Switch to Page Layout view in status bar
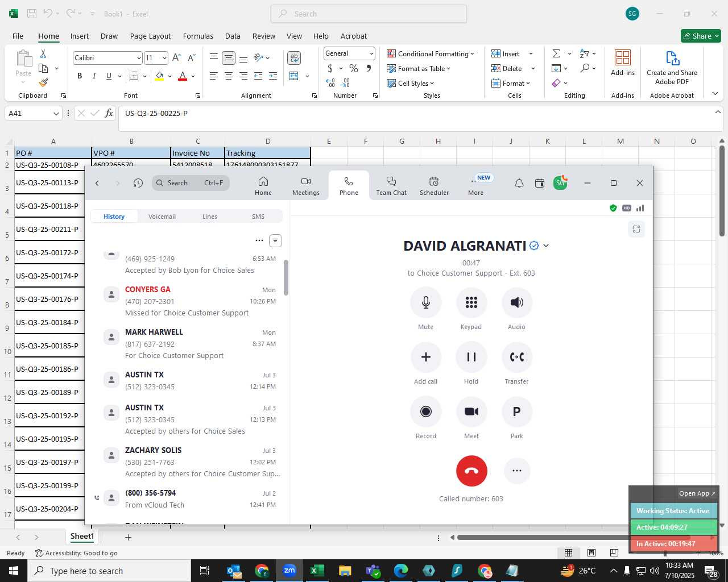The height and width of the screenshot is (582, 728). coord(591,552)
